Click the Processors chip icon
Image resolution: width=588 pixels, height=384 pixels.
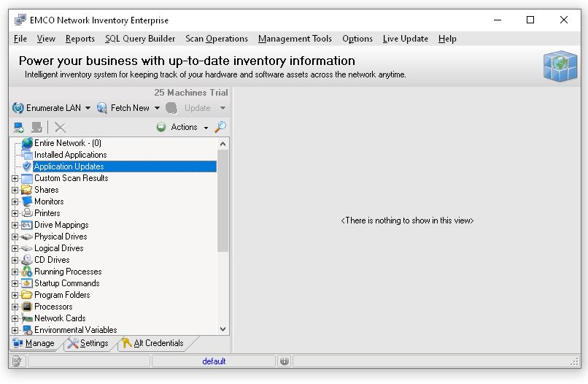coord(27,307)
